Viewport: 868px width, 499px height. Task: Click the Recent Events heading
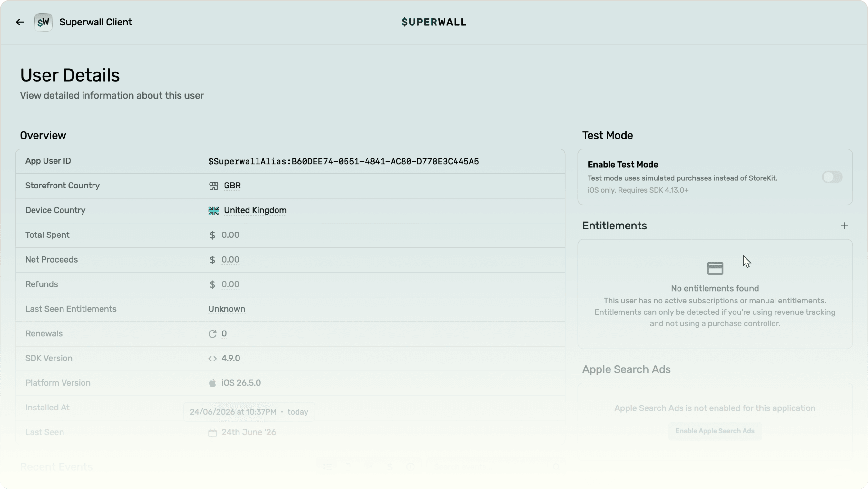pos(56,467)
